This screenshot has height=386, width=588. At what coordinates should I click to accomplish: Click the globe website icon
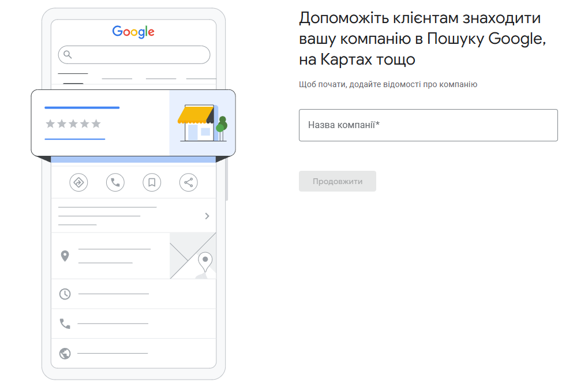[65, 353]
